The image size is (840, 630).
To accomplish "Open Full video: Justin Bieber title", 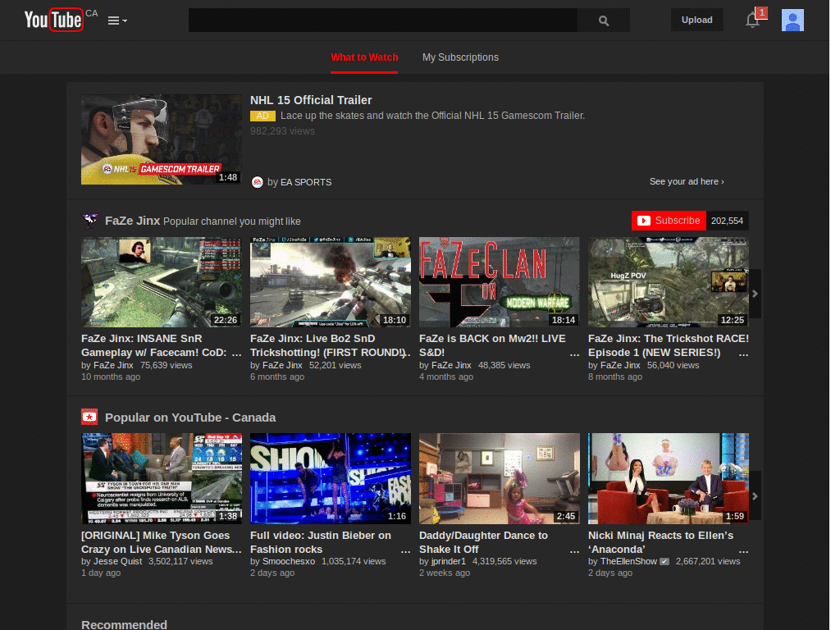I will tap(321, 542).
